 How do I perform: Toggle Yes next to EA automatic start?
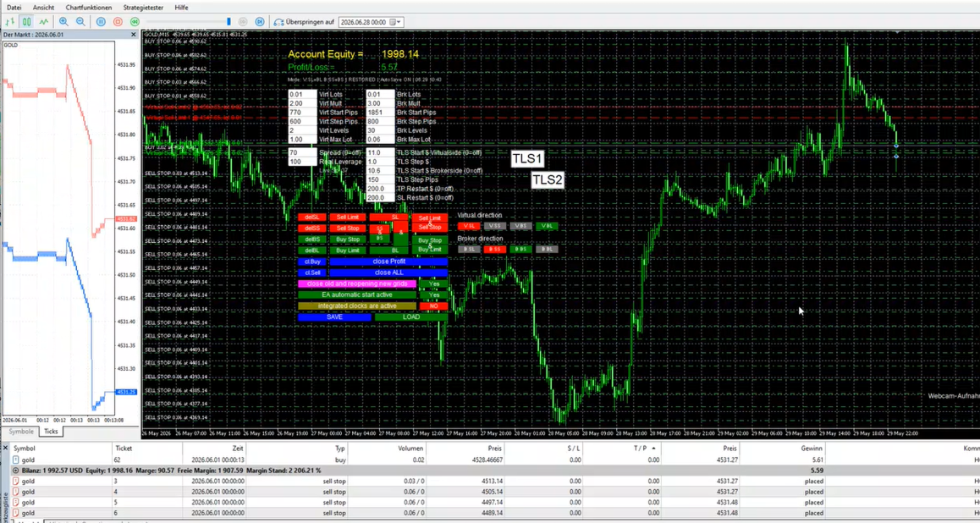coord(434,295)
